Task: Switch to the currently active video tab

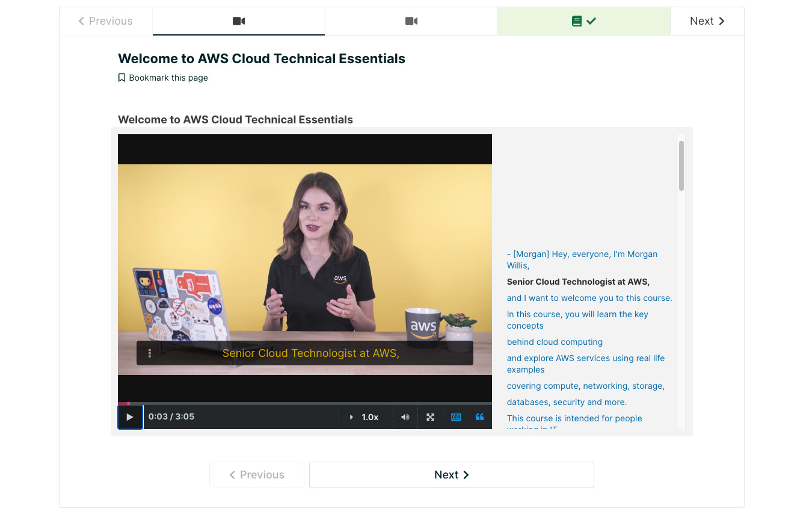Action: [238, 20]
